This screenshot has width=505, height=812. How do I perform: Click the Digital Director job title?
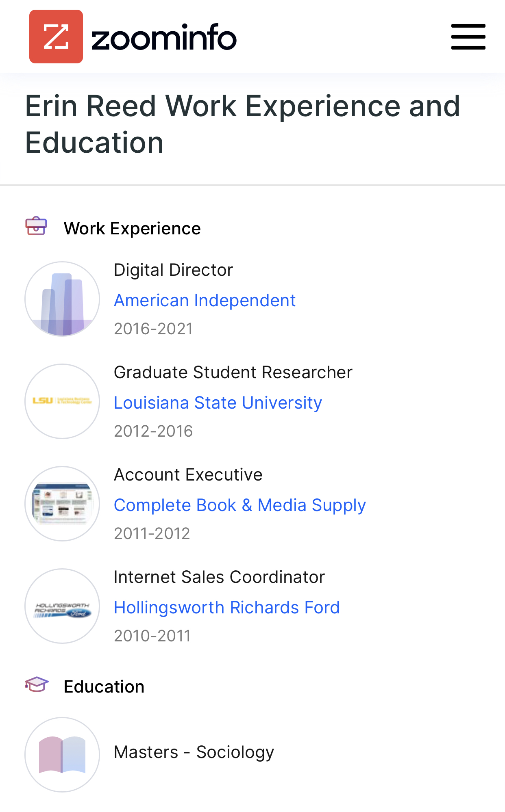coord(173,270)
